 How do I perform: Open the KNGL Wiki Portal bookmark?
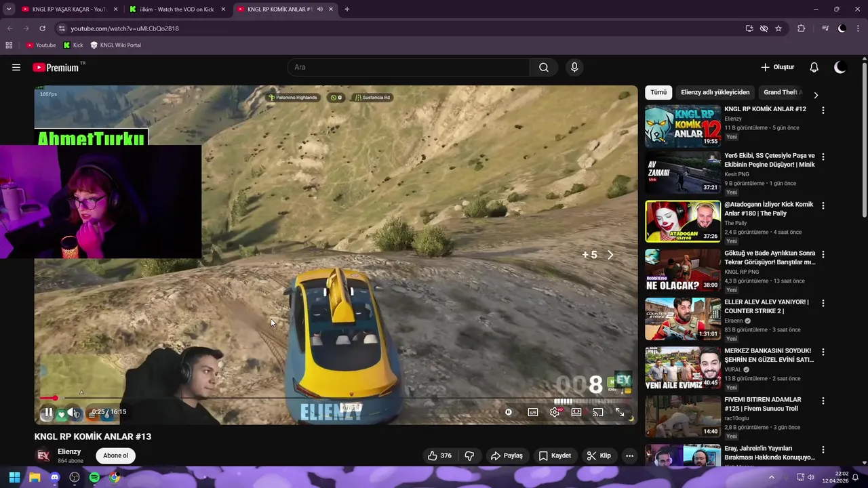pyautogui.click(x=115, y=45)
